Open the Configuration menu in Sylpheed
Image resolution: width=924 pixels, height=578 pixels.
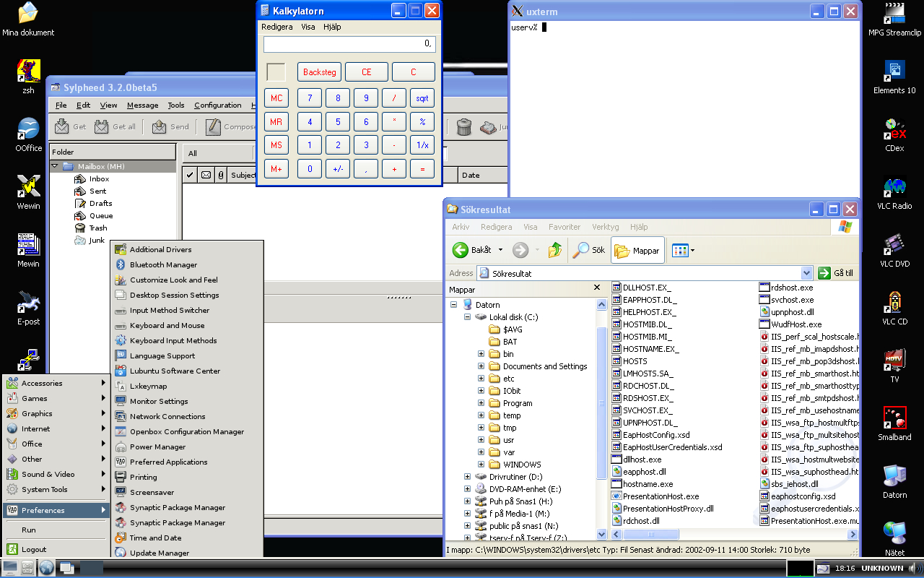(x=217, y=105)
